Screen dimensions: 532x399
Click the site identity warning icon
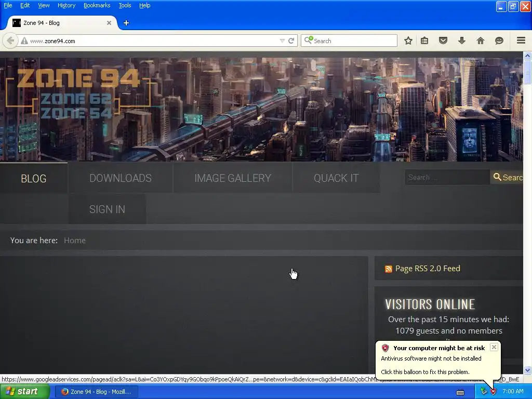24,41
